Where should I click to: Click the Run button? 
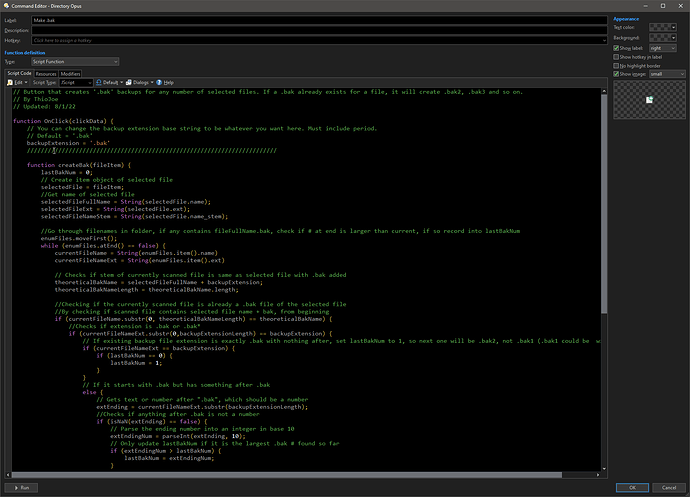point(21,487)
